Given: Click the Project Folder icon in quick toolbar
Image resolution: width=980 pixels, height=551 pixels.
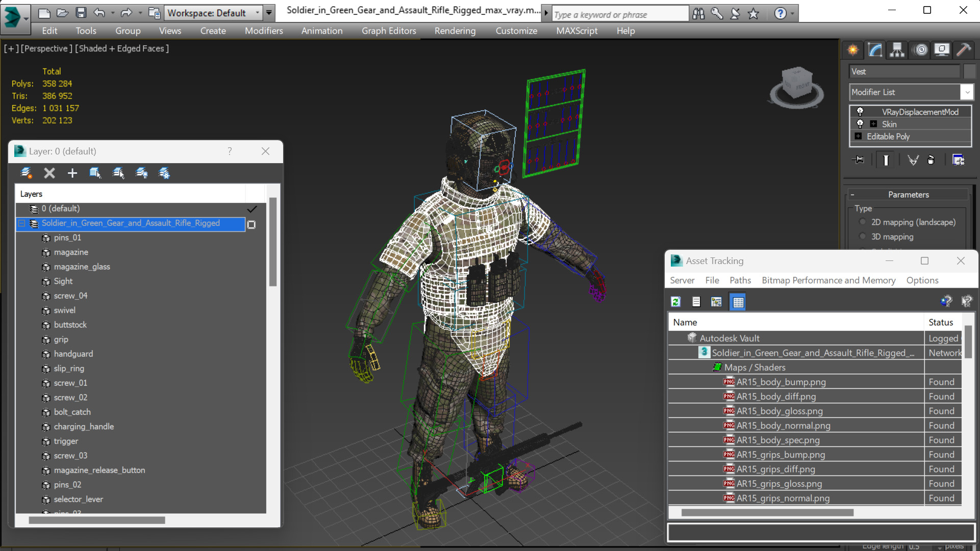Looking at the screenshot, I should click(154, 13).
